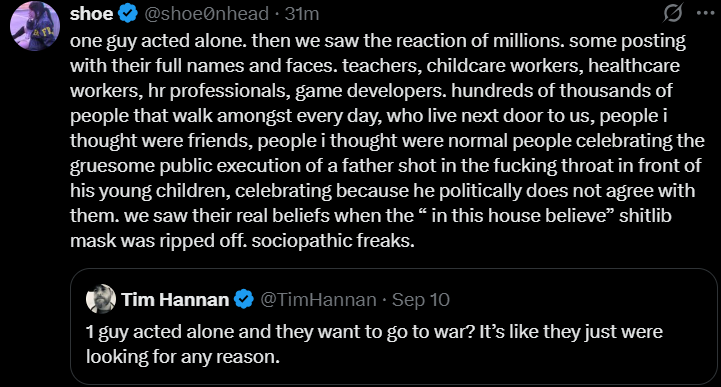
Task: Click quoted line "looking for any reason."
Action: point(183,357)
